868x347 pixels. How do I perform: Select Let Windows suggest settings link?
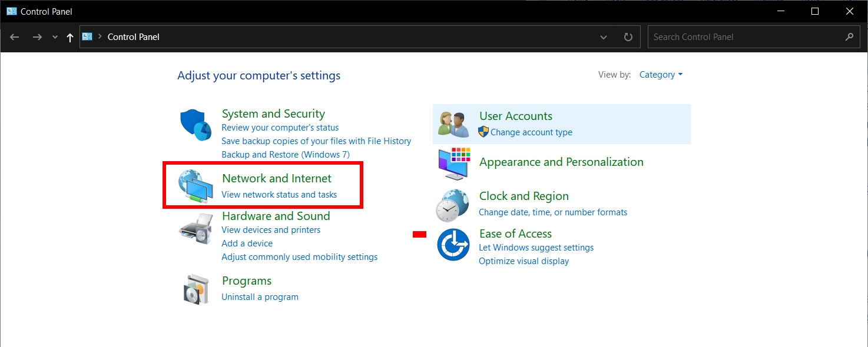tap(536, 248)
